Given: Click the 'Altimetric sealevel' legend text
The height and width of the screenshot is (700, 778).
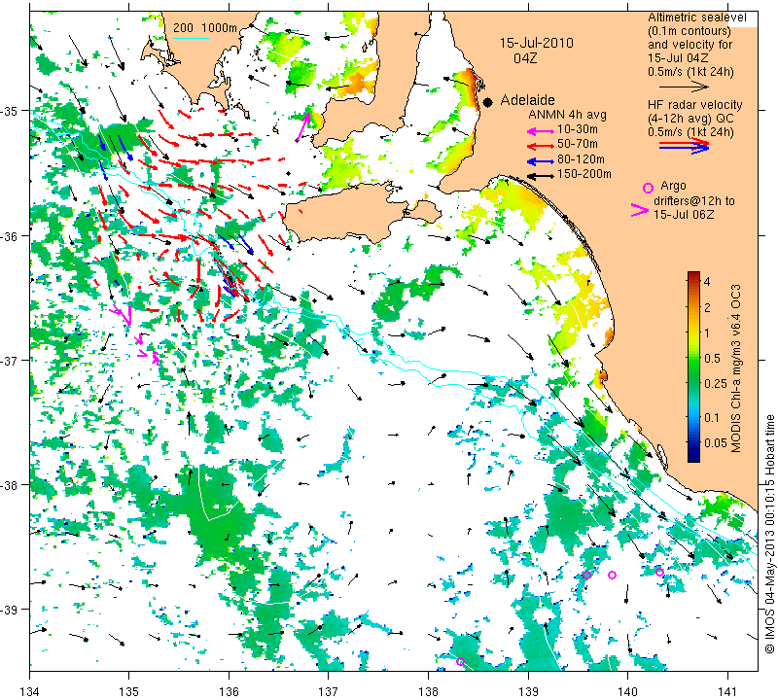Looking at the screenshot, I should click(x=697, y=17).
